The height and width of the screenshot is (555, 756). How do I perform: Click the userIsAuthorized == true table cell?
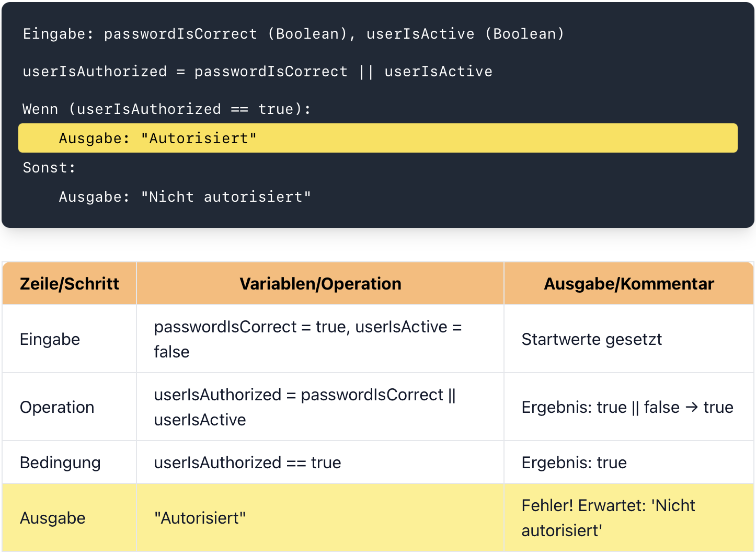pyautogui.click(x=320, y=462)
